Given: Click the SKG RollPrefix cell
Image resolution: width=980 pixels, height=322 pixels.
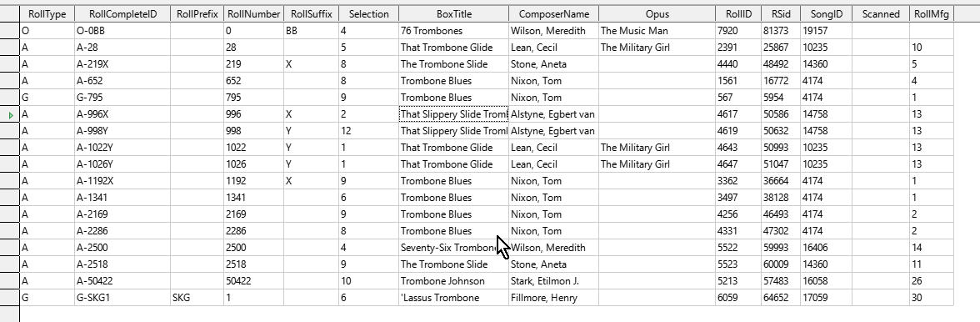Looking at the screenshot, I should [197, 298].
